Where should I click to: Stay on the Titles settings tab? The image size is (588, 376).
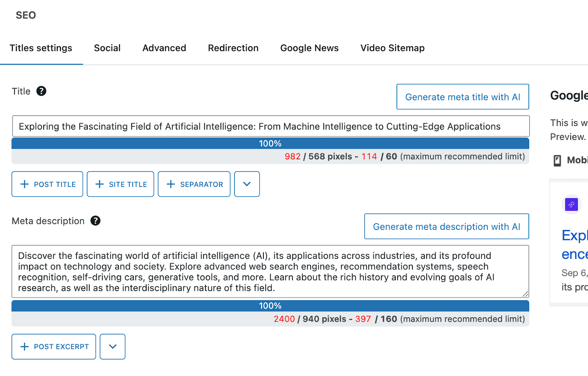tap(41, 48)
